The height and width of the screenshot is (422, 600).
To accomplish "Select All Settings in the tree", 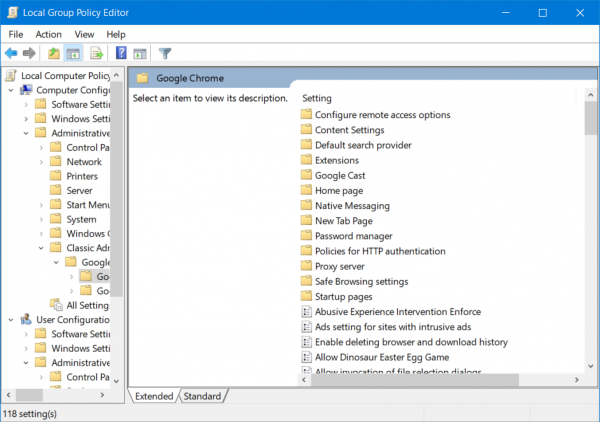I will 85,305.
